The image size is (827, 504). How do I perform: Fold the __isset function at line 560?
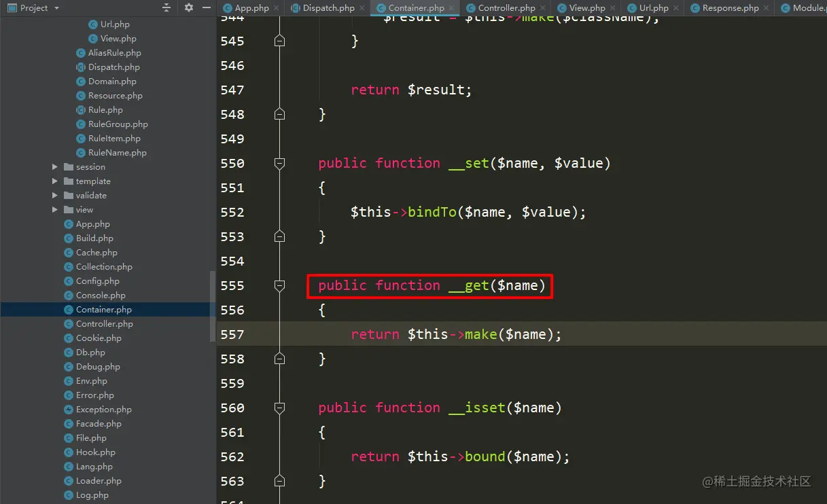(x=279, y=408)
